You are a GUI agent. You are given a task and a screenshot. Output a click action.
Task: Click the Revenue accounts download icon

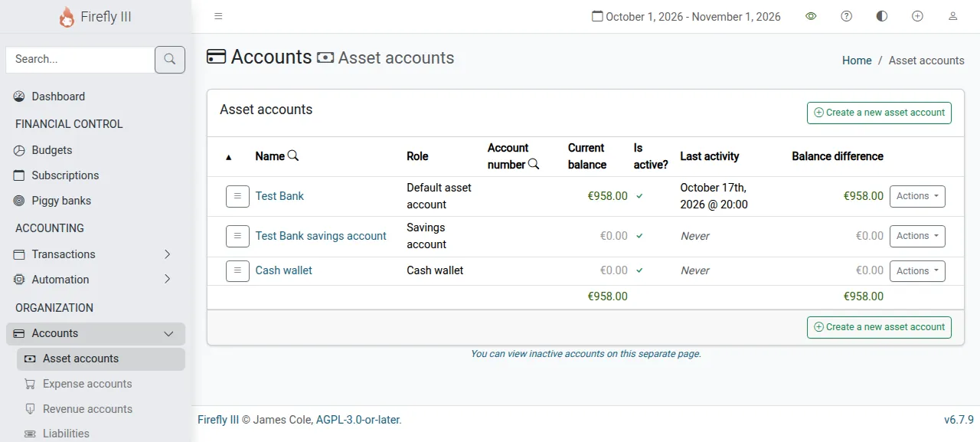[30, 409]
